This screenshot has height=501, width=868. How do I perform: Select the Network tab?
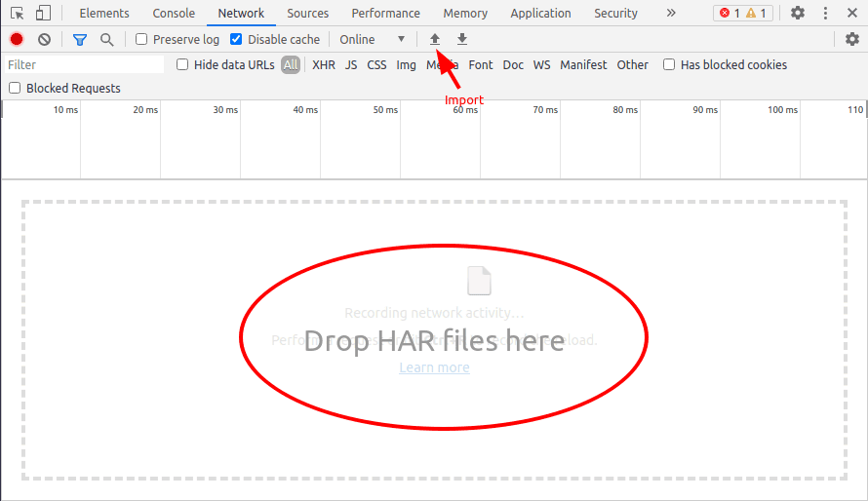[241, 14]
